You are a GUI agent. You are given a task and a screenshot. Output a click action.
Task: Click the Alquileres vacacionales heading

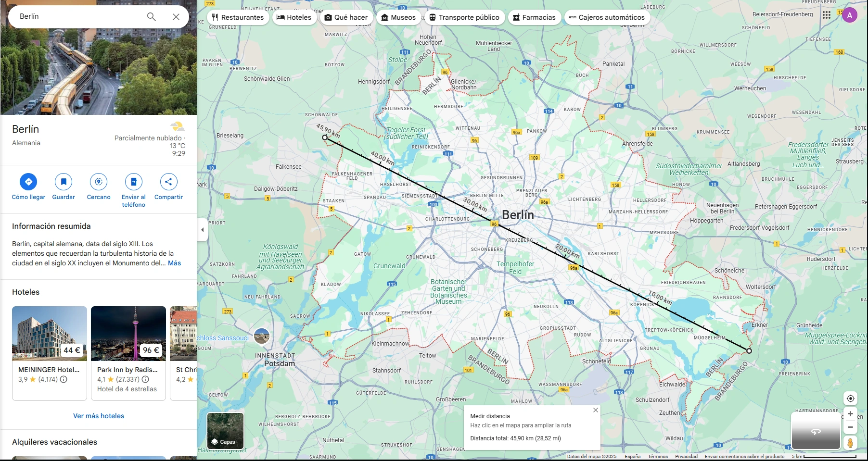coord(54,442)
